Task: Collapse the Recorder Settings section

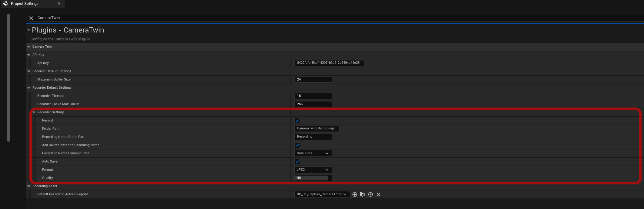Action: pyautogui.click(x=34, y=112)
